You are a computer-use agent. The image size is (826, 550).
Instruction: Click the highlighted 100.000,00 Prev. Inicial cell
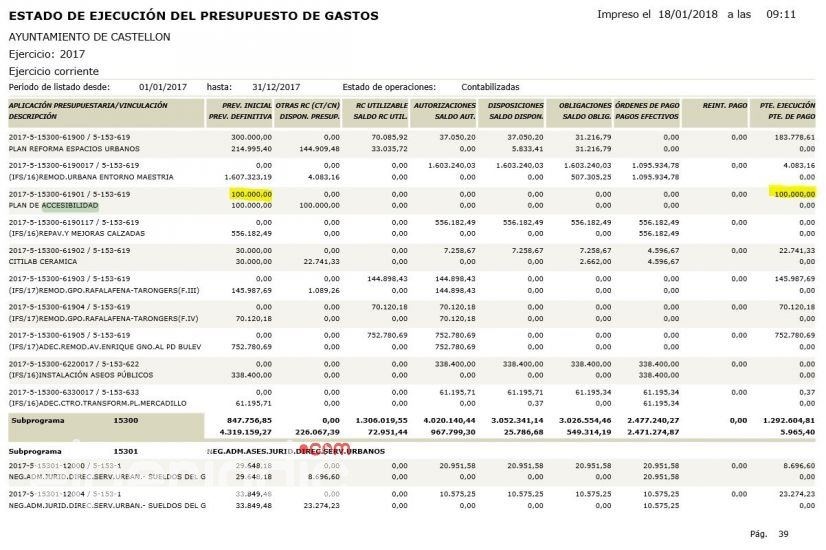[x=250, y=193]
